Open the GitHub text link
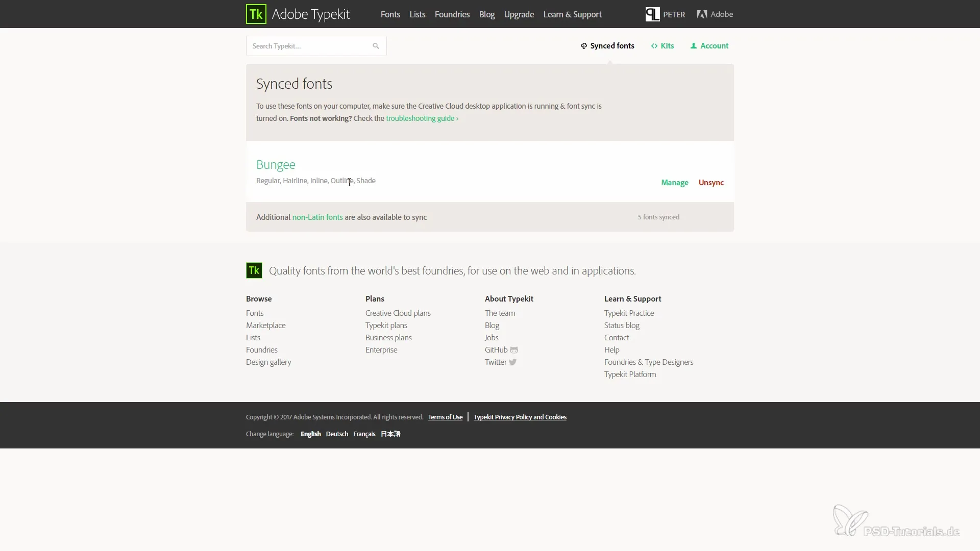This screenshot has width=980, height=551. click(x=496, y=350)
